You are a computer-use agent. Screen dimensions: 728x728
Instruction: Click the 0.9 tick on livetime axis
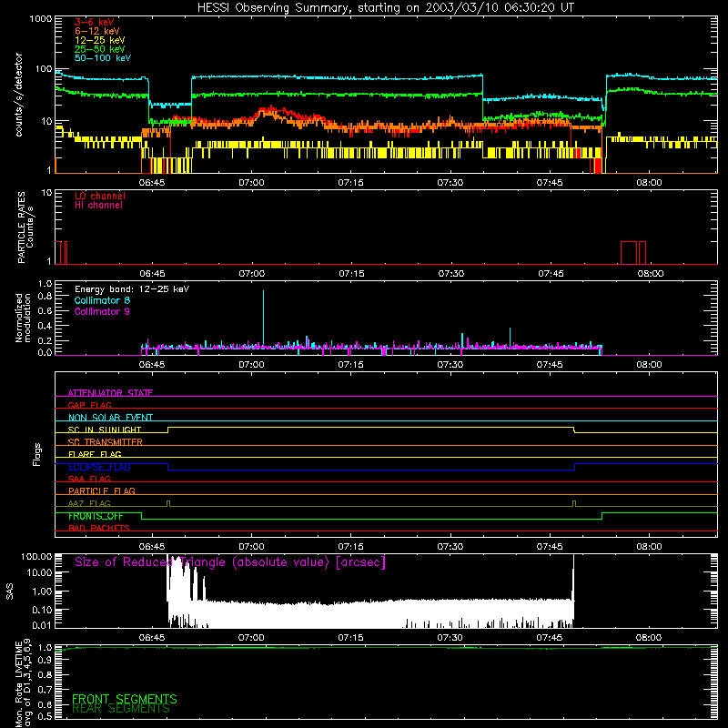(45, 661)
